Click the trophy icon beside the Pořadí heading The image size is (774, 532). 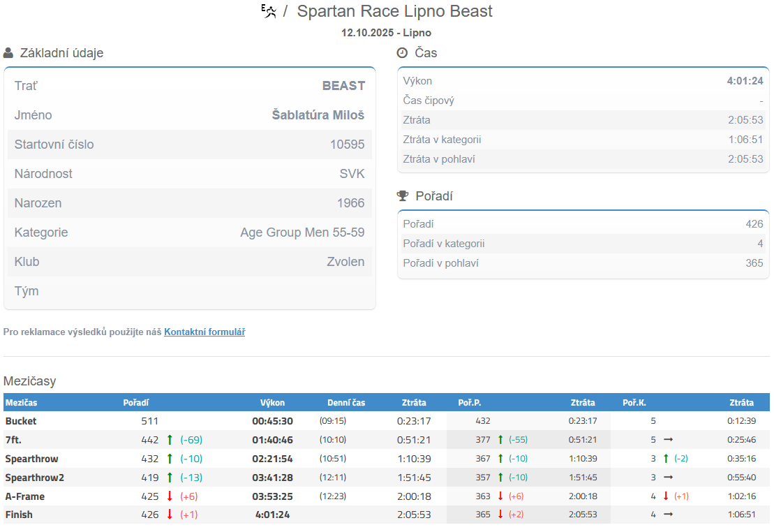pos(402,196)
